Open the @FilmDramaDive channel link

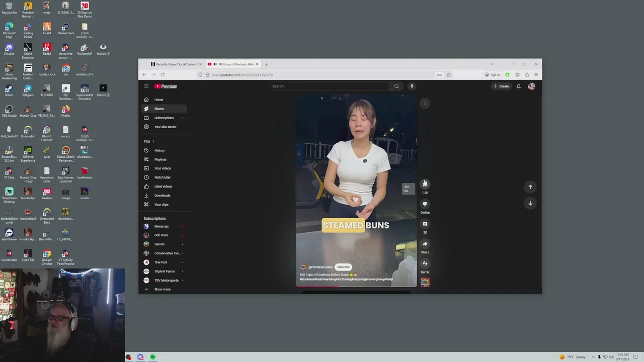tap(320, 267)
